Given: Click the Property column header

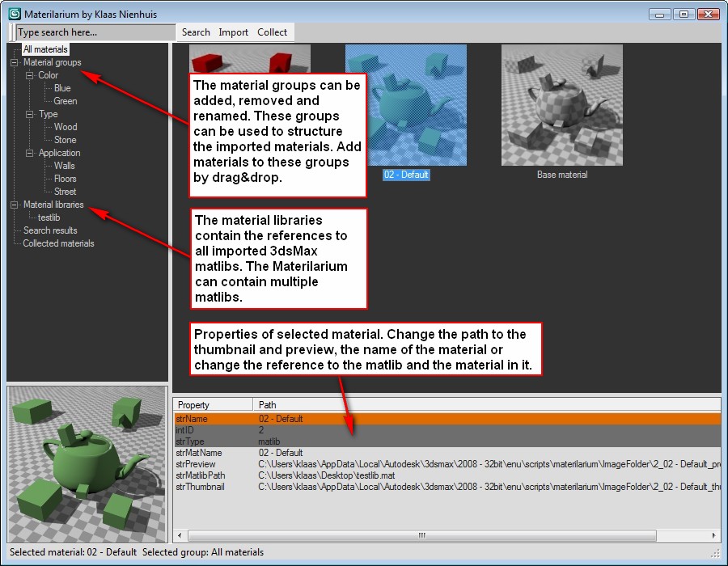Looking at the screenshot, I should click(214, 405).
